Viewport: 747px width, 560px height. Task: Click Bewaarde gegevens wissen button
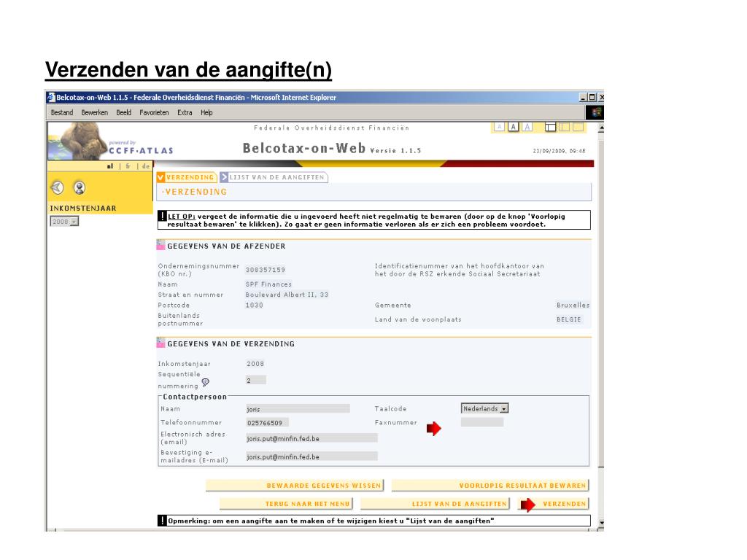pyautogui.click(x=295, y=485)
